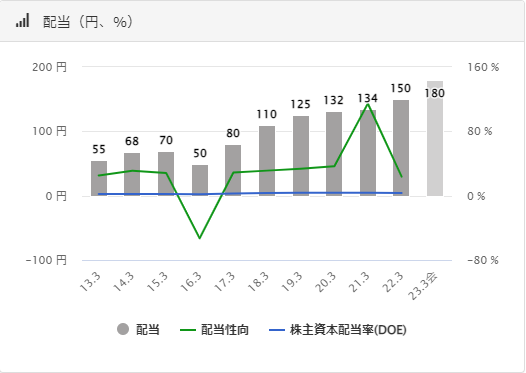The height and width of the screenshot is (373, 526).
Task: Click the bar value label 55
Action: pos(99,150)
